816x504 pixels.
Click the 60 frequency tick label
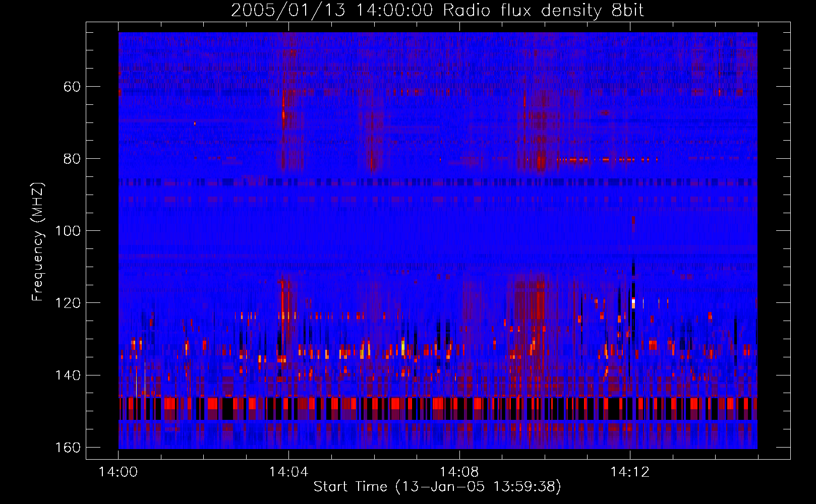(x=72, y=87)
